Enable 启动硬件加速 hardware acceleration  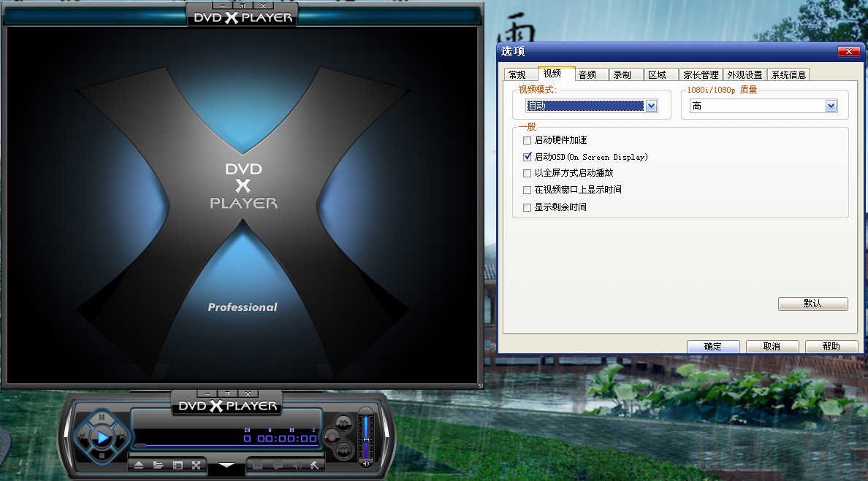[528, 139]
